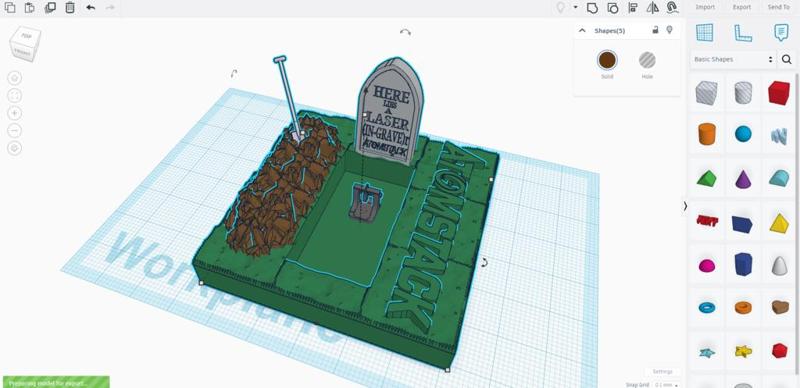Click the Paste icon
The image size is (800, 388).
coord(30,7)
